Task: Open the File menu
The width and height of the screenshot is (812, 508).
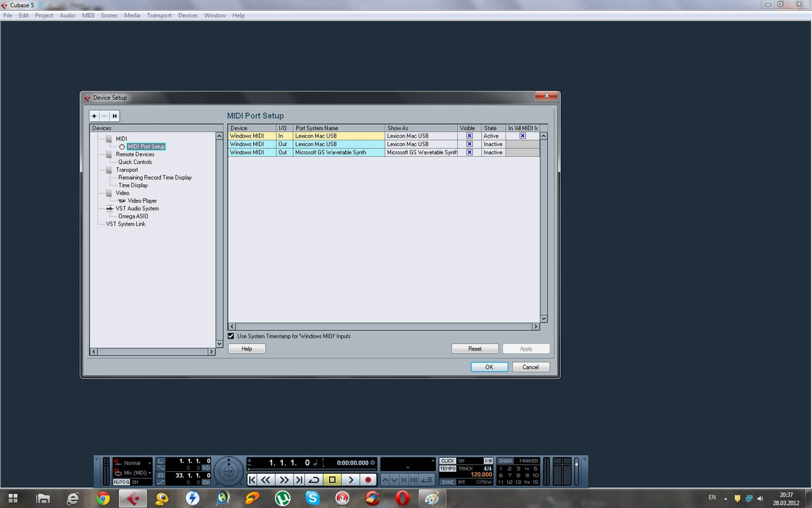Action: pyautogui.click(x=8, y=15)
